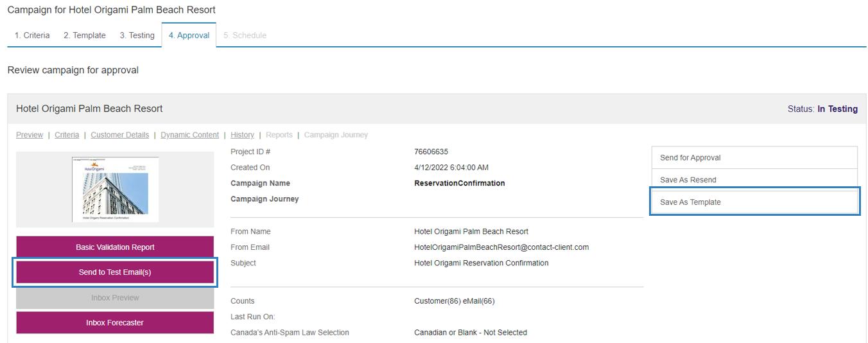The height and width of the screenshot is (343, 868).
Task: Click the Subject label
Action: pyautogui.click(x=243, y=263)
